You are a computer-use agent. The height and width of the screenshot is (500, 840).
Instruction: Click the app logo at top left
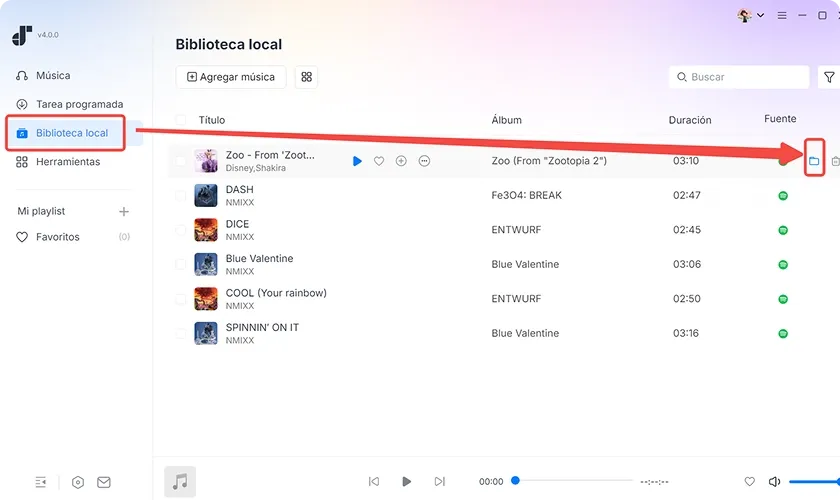[22, 35]
